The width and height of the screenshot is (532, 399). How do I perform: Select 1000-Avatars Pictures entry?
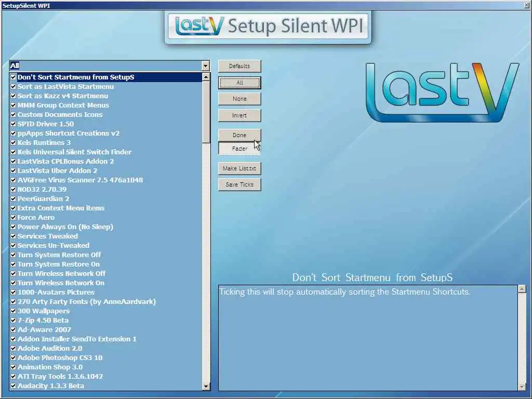pos(56,292)
